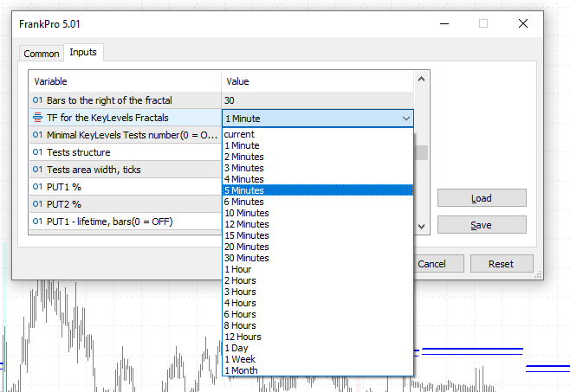Click the icon beside Tests area width, ticks
Viewport: 570px width, 392px height.
coord(38,170)
